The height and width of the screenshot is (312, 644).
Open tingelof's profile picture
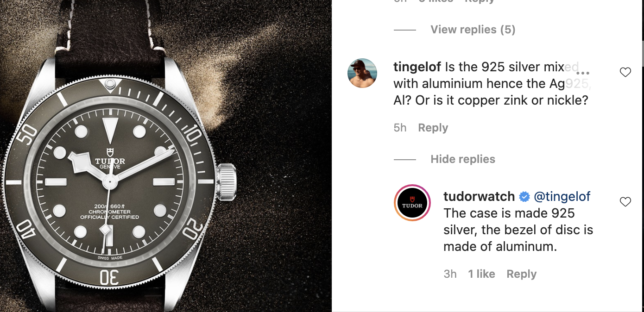point(362,73)
